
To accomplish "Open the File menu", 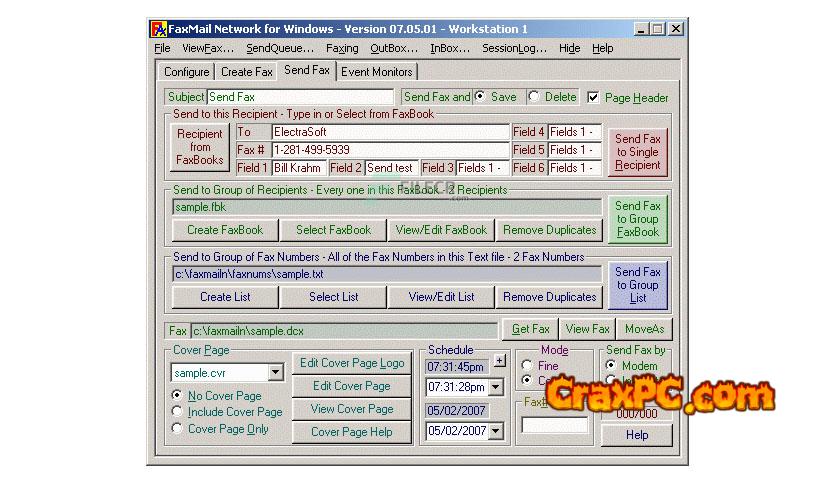I will pyautogui.click(x=162, y=49).
